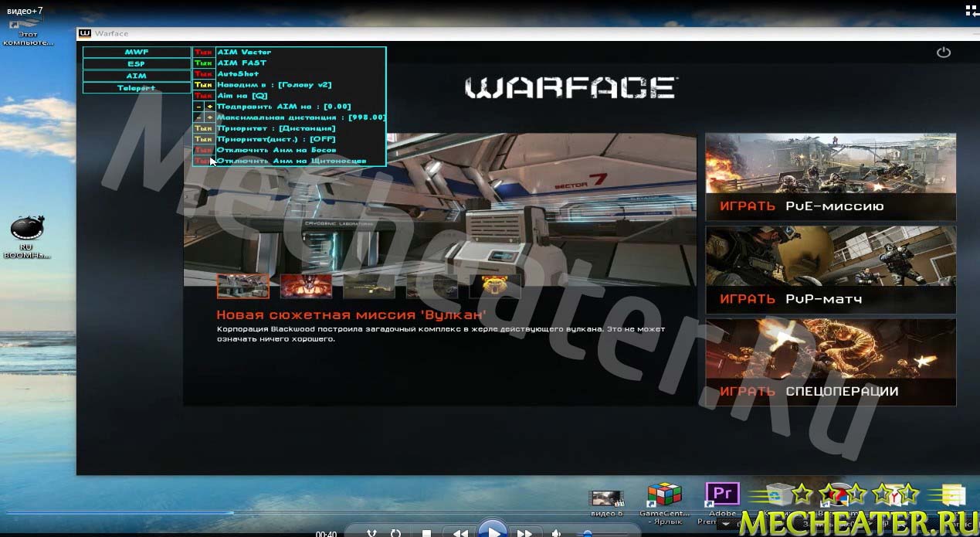Toggle 'Приоритет(дист.)' currently OFF

point(204,139)
